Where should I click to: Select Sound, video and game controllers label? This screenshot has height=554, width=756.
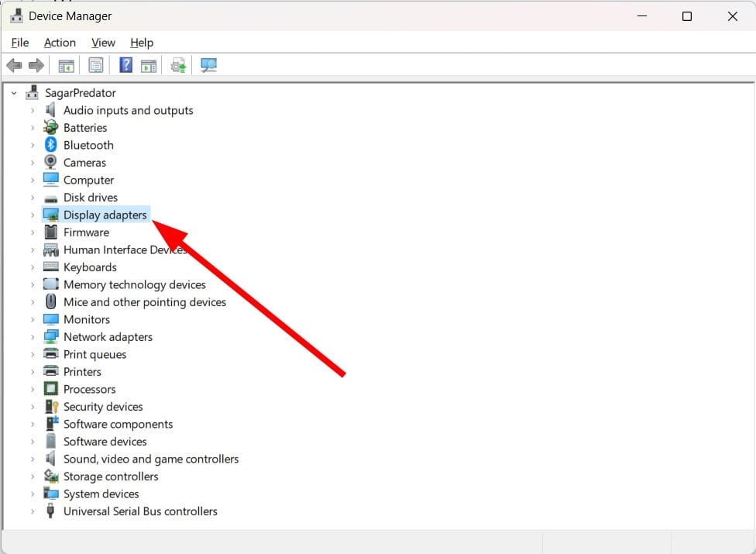coord(151,459)
